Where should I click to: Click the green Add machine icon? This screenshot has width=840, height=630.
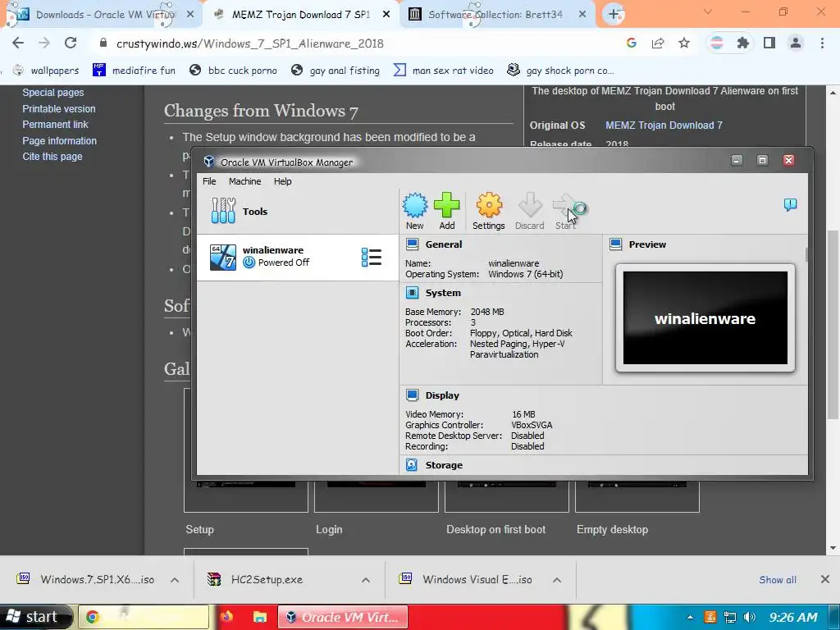[447, 211]
